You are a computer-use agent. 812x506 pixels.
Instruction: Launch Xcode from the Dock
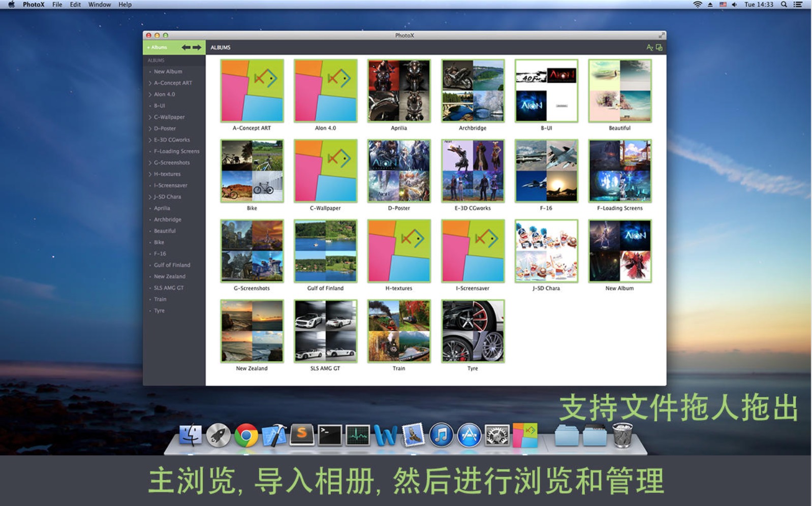[274, 435]
